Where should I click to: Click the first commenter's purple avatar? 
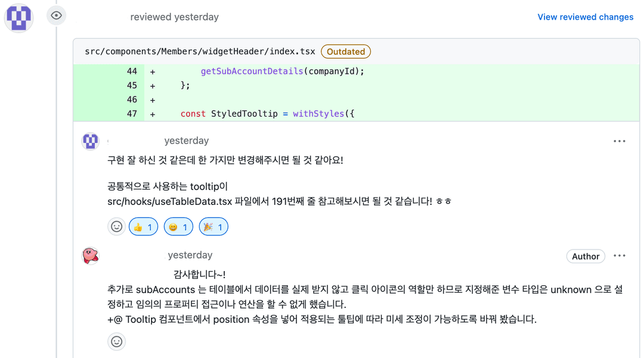91,142
